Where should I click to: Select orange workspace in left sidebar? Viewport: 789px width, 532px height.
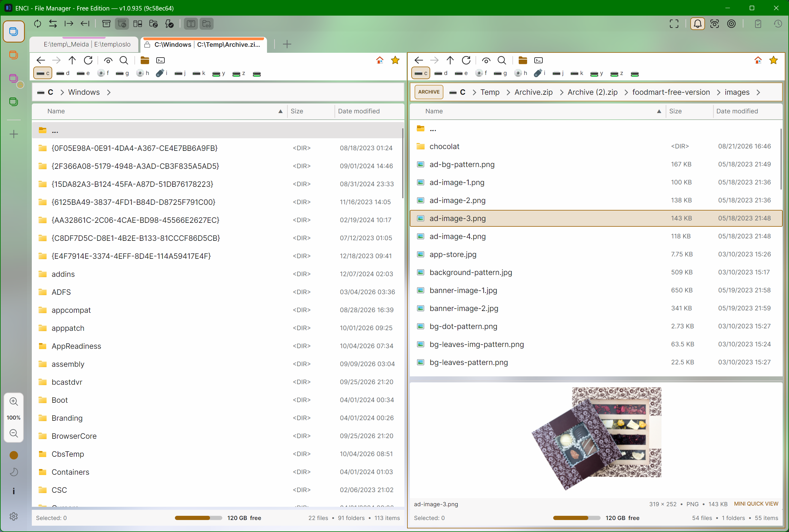pyautogui.click(x=13, y=55)
